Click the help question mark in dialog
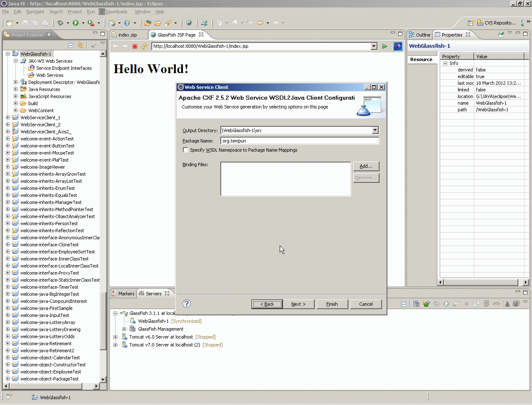The height and width of the screenshot is (405, 532). click(x=187, y=304)
